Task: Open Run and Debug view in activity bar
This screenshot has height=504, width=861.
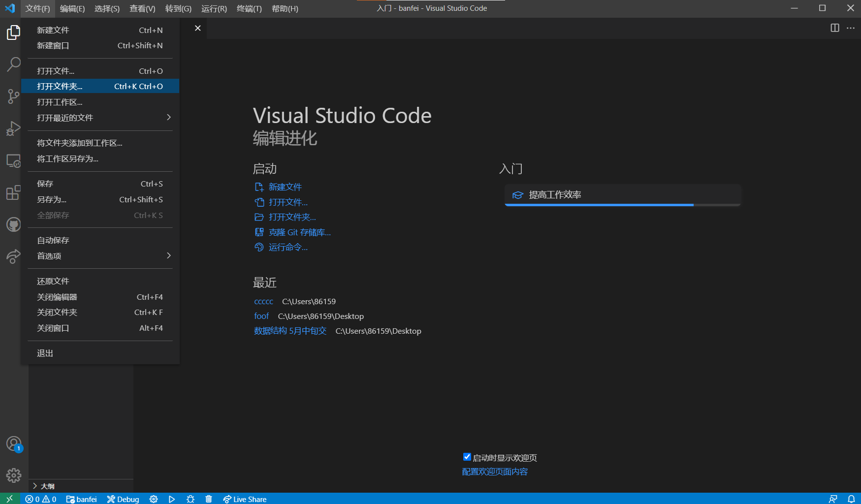Action: pos(14,128)
